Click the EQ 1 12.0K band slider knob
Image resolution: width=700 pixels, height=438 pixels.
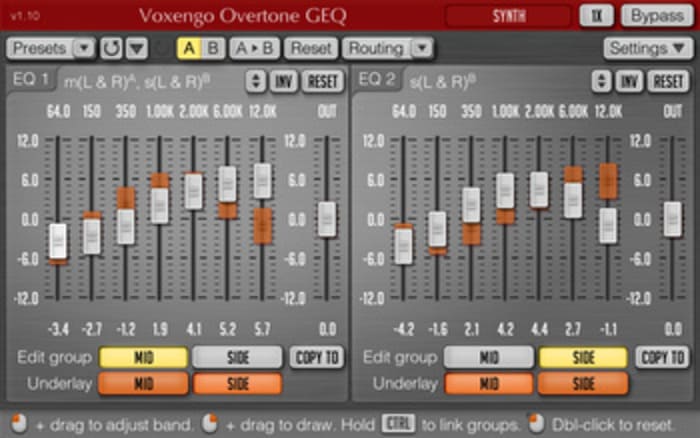click(262, 181)
